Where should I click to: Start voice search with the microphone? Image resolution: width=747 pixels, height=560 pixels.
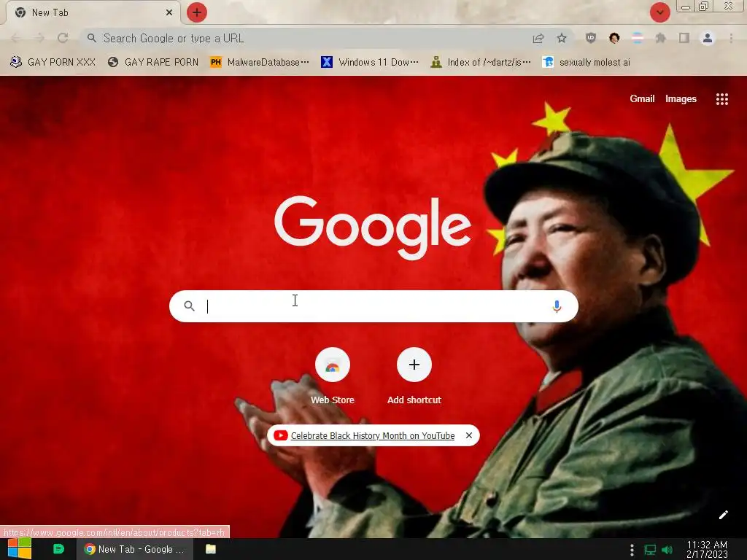[557, 306]
